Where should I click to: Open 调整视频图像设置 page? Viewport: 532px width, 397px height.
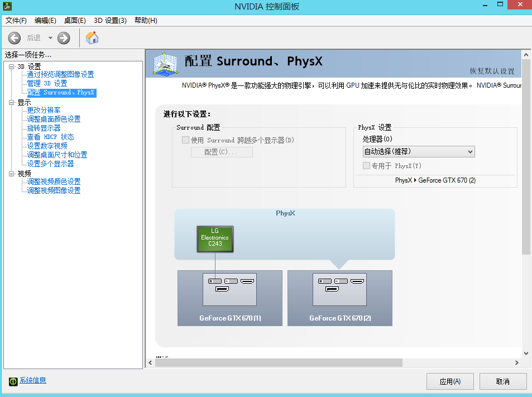[54, 190]
